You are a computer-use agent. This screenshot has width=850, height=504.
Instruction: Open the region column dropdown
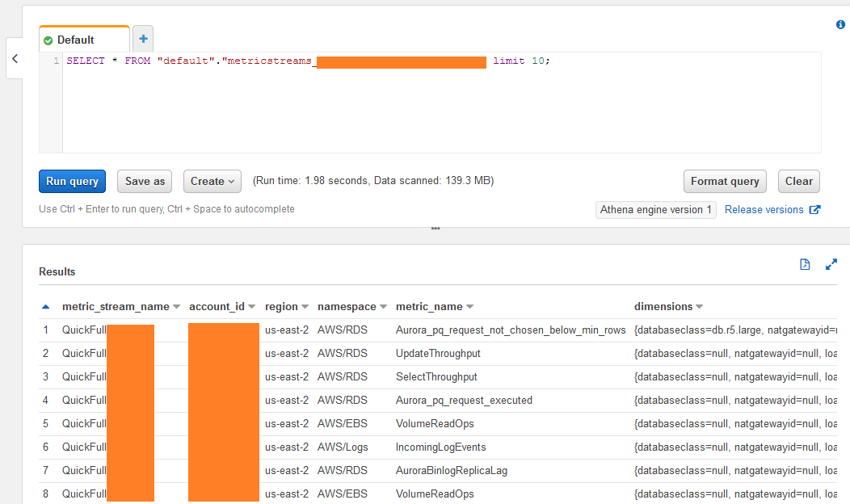(x=305, y=307)
